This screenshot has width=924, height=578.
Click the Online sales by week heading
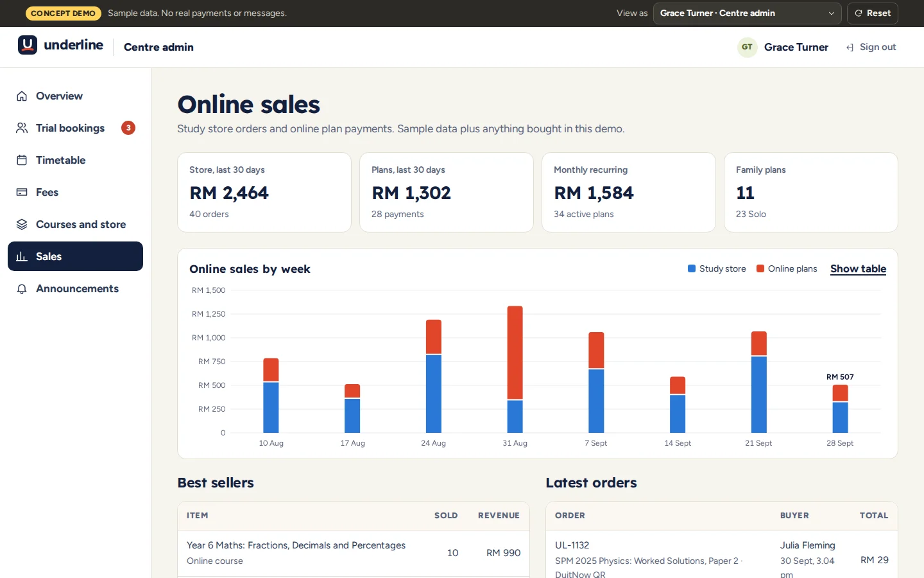coord(250,269)
